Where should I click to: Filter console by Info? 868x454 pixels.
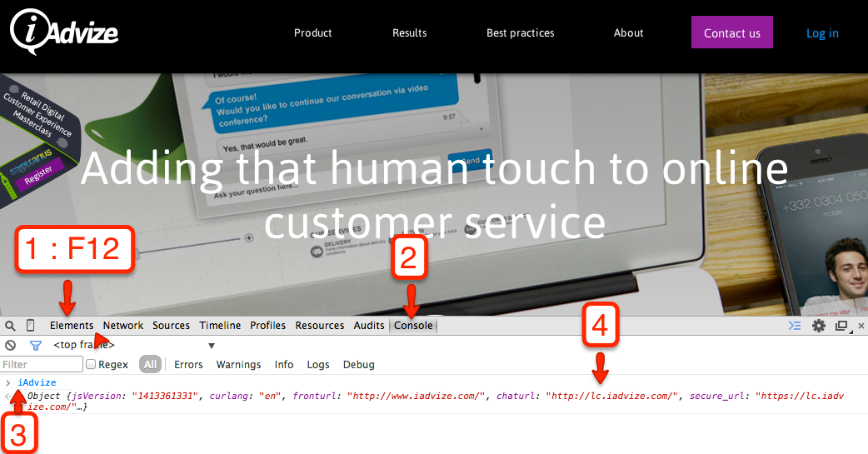tap(283, 364)
